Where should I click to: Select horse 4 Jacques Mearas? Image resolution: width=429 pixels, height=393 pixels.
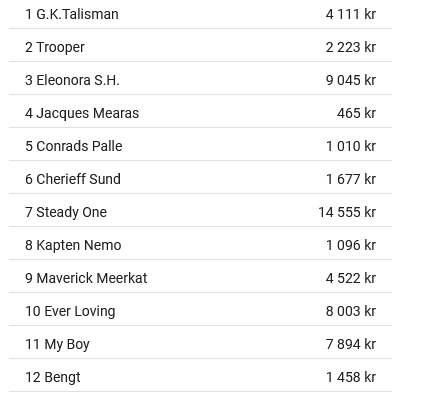200,113
